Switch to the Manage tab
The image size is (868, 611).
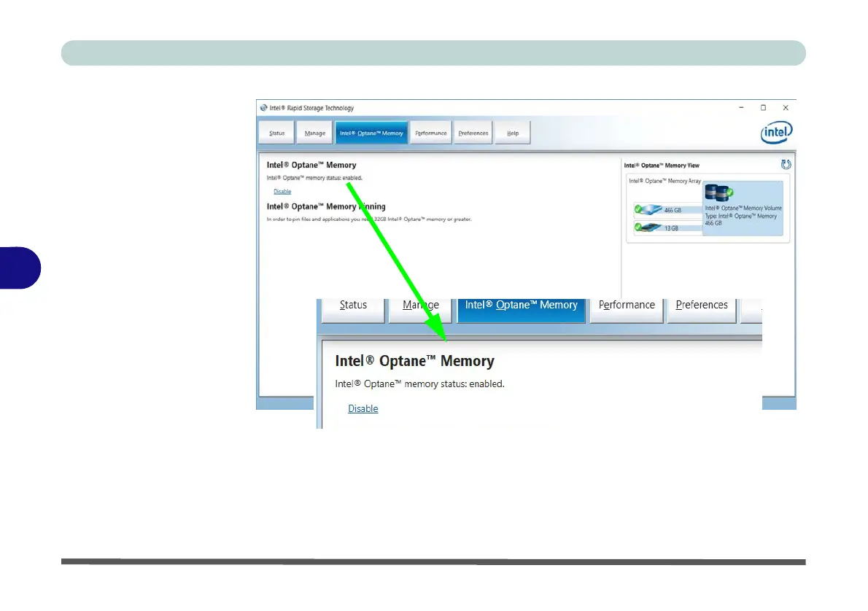[314, 133]
